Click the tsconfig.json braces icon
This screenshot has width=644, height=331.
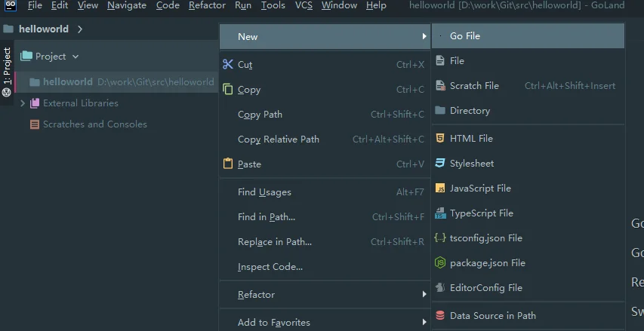pyautogui.click(x=440, y=238)
